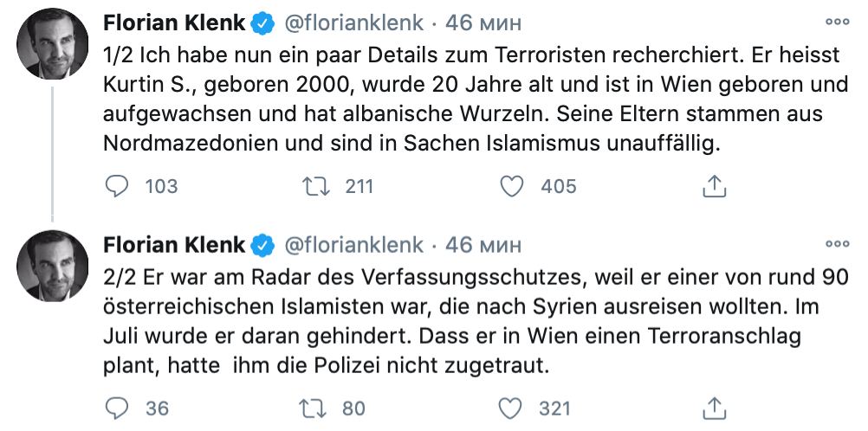Reply to the first tweet (1/2)

(116, 185)
